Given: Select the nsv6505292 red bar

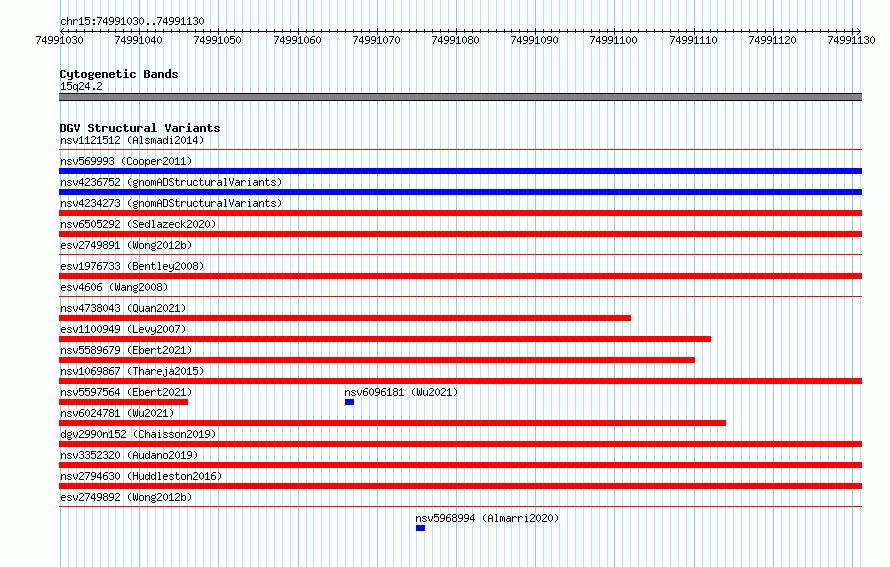Looking at the screenshot, I should click(460, 234).
